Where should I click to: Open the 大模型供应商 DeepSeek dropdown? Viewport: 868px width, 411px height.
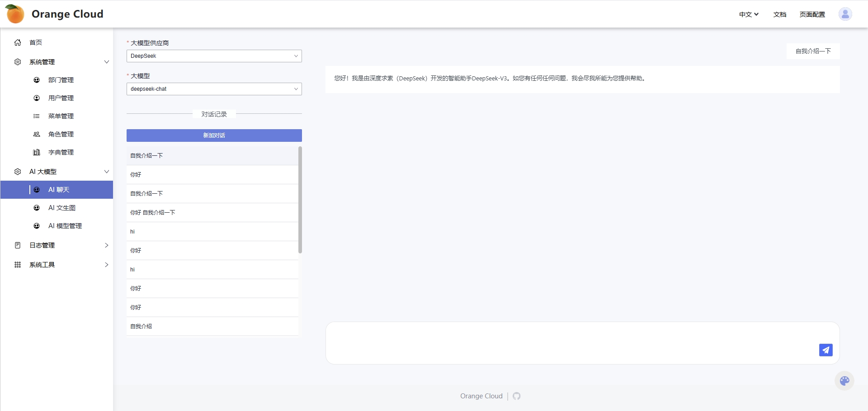coord(214,56)
